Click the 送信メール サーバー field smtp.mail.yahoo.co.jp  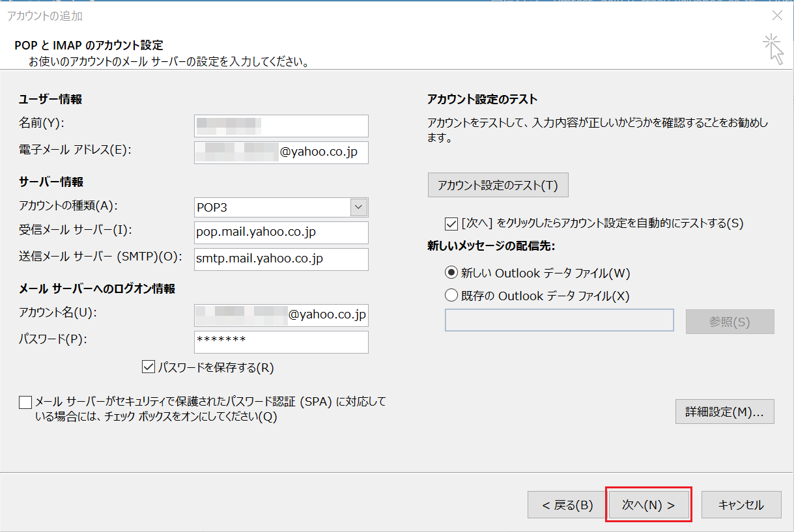click(281, 259)
